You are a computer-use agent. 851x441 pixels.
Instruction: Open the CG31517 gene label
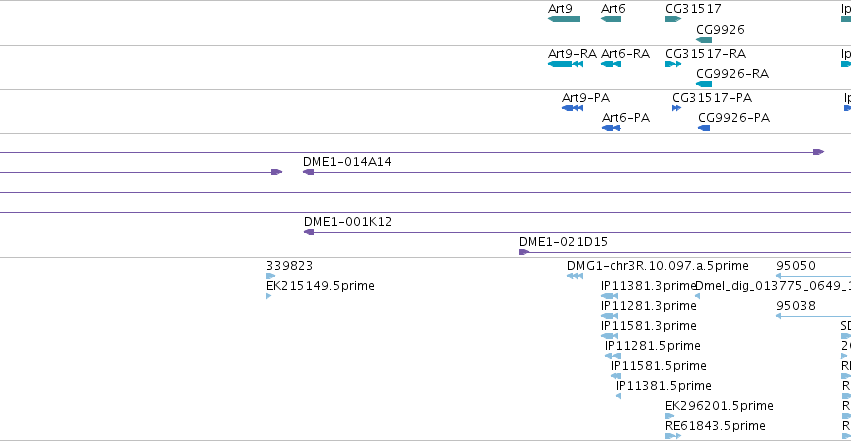tap(693, 9)
